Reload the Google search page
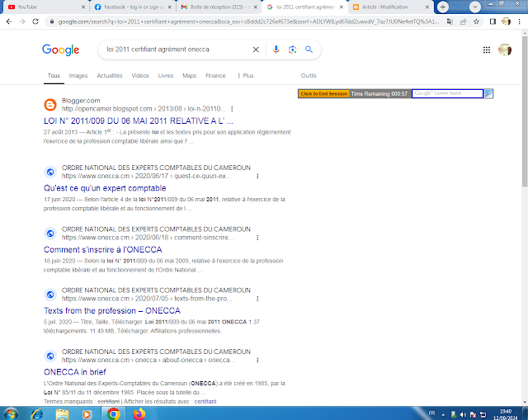The image size is (528, 420). tap(35, 21)
